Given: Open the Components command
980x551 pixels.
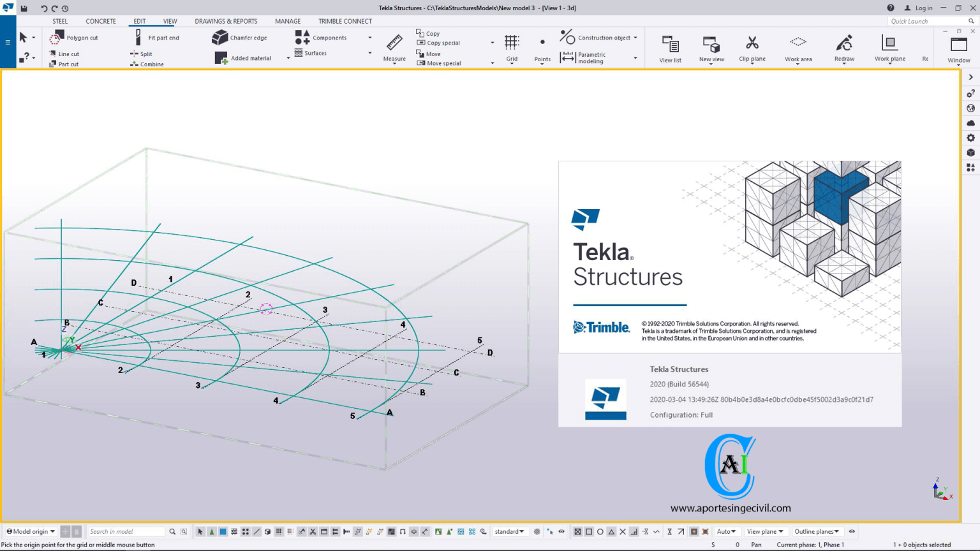Looking at the screenshot, I should 321,38.
